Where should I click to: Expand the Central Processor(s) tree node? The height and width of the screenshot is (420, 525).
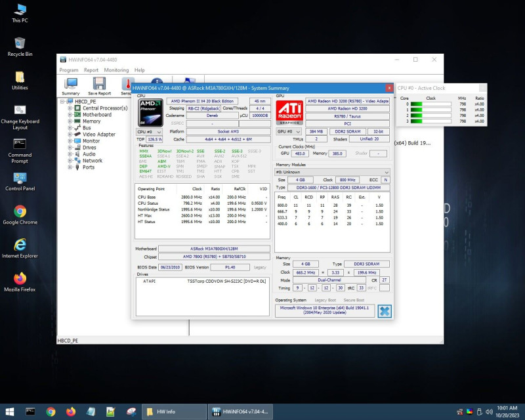[70, 108]
